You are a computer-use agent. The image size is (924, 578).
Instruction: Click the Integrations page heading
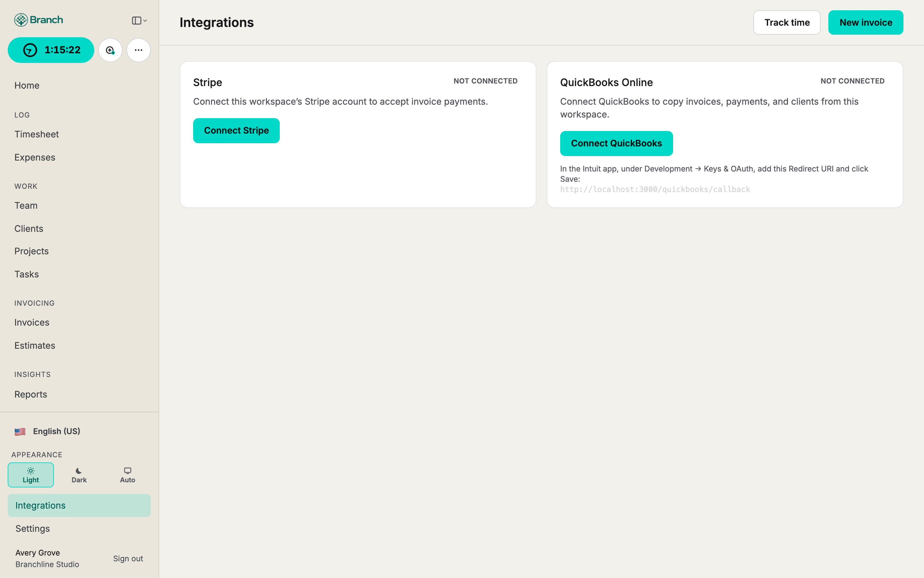coord(217,22)
